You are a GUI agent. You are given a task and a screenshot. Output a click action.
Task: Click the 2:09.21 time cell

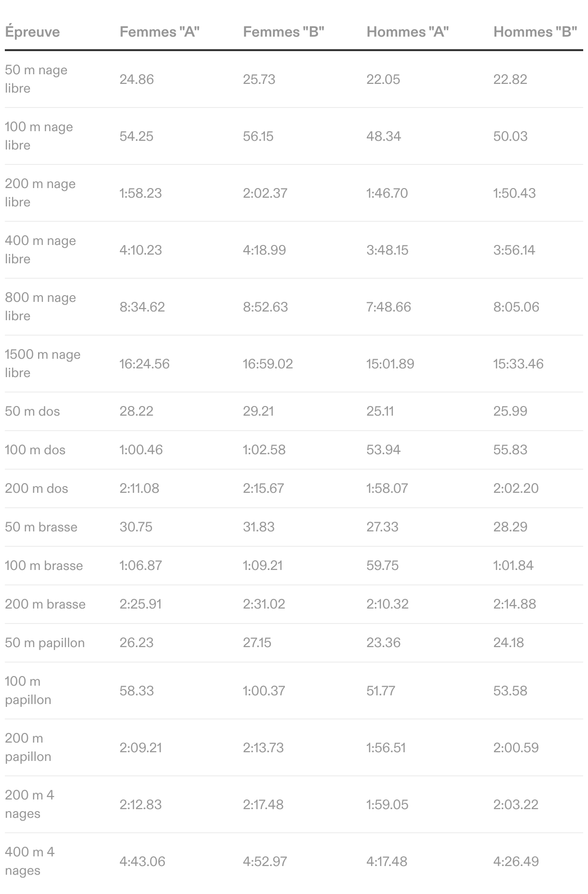141,747
